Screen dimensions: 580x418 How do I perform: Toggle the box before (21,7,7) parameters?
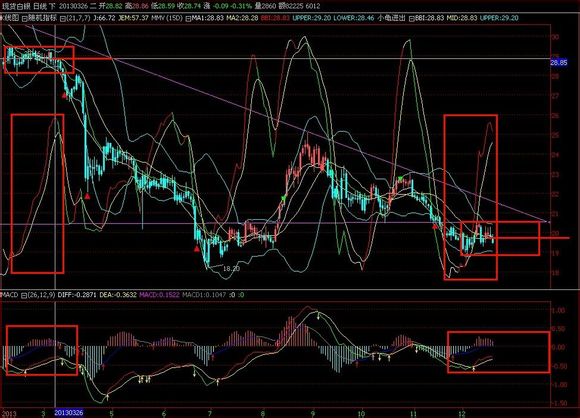click(63, 18)
